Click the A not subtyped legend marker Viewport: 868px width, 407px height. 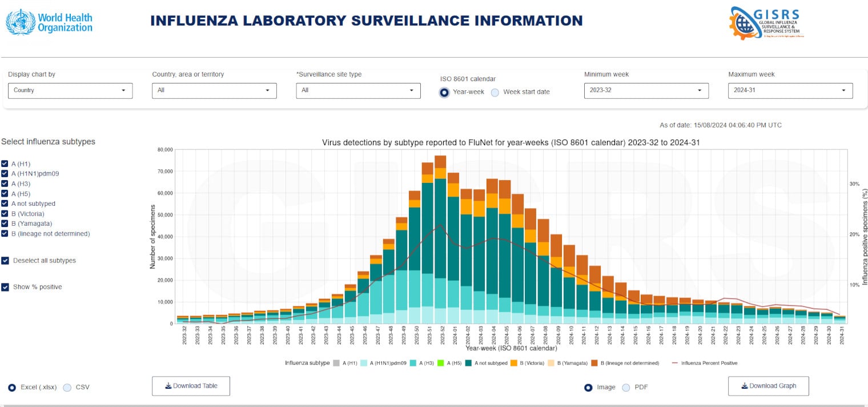(468, 363)
